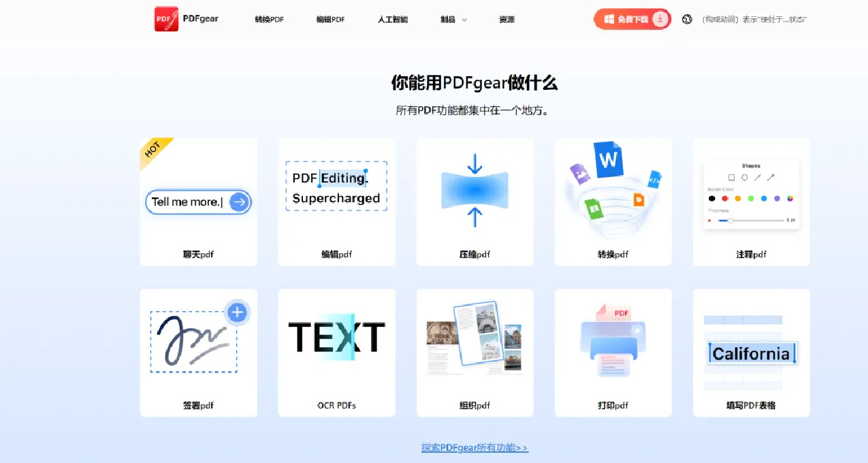
Task: Select the arrow shape tool in Shapes panel
Action: click(x=771, y=177)
